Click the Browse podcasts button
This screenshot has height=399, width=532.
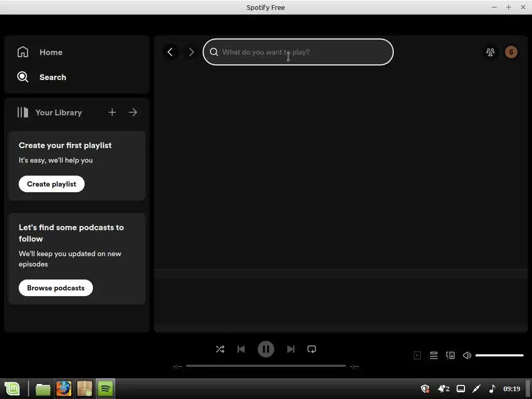pyautogui.click(x=56, y=288)
